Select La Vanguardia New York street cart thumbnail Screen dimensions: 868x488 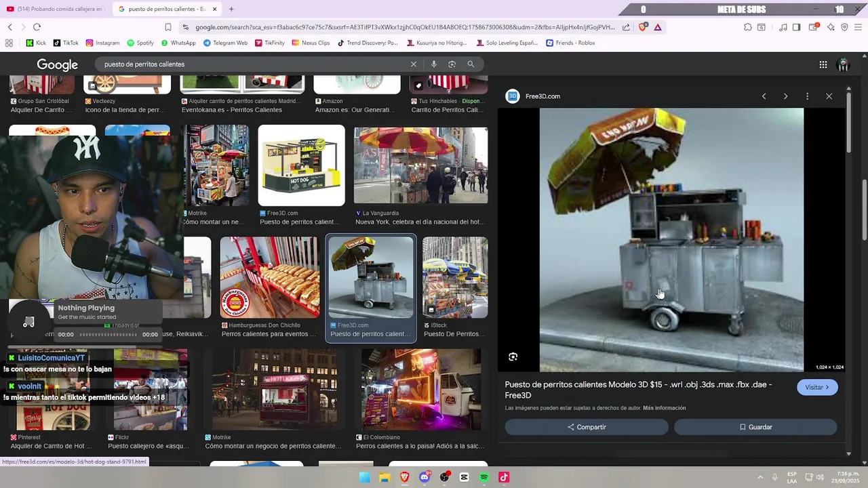(420, 165)
